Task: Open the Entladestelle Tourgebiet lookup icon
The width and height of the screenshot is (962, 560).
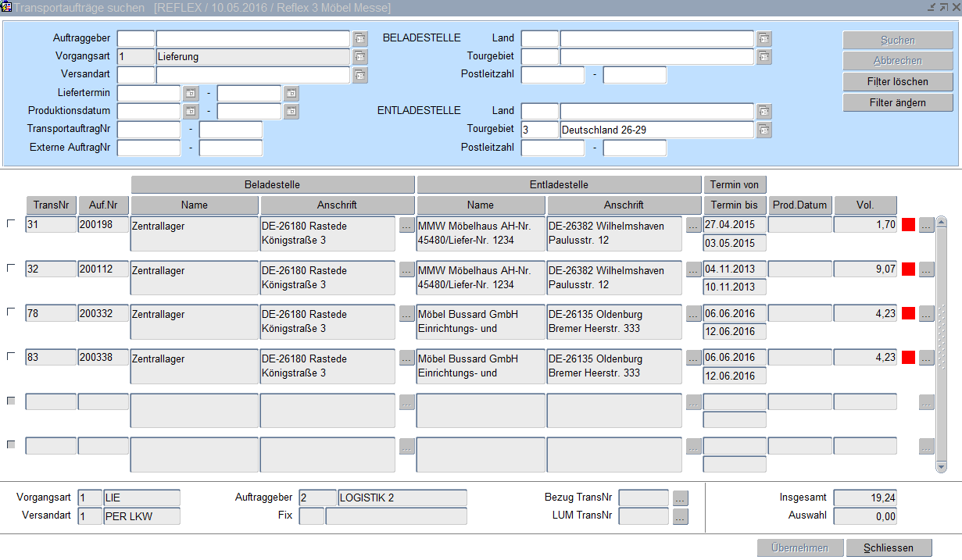Action: (764, 130)
